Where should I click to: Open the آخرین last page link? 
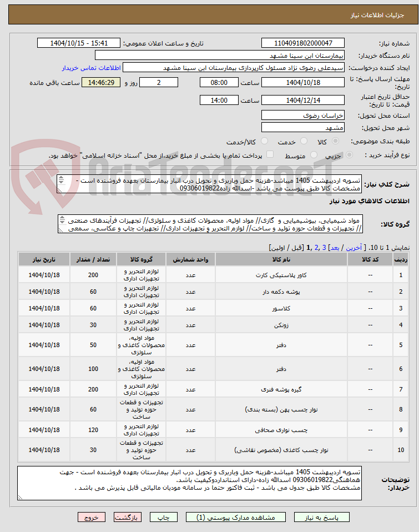[x=354, y=248]
